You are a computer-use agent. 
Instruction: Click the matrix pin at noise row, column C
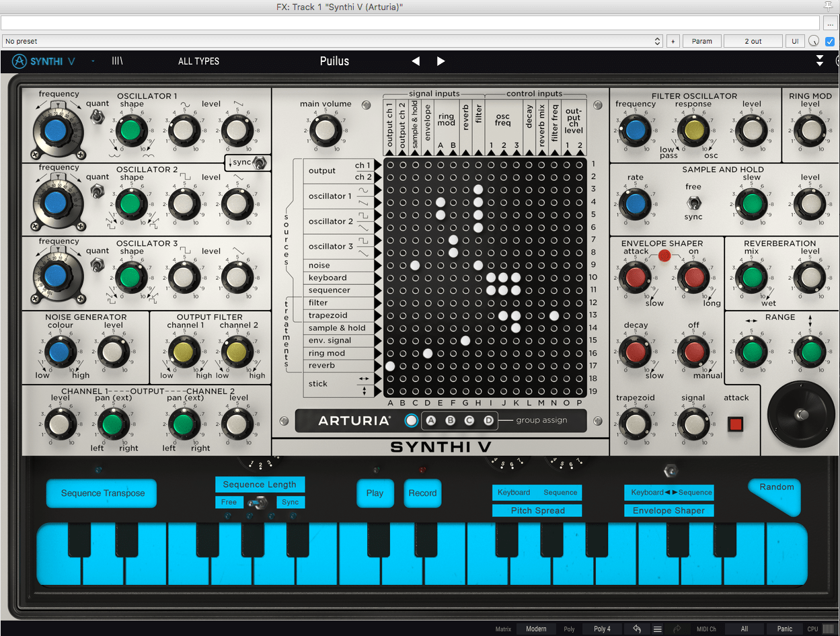pyautogui.click(x=415, y=265)
